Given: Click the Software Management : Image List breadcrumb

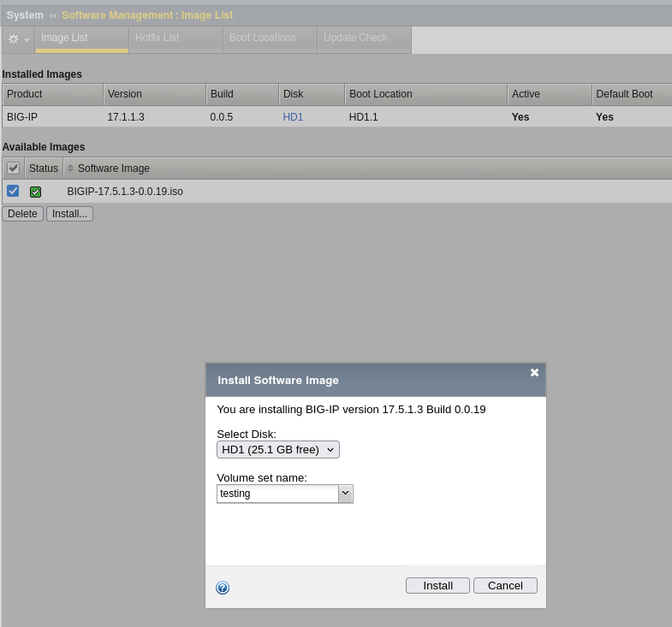Looking at the screenshot, I should (147, 15).
